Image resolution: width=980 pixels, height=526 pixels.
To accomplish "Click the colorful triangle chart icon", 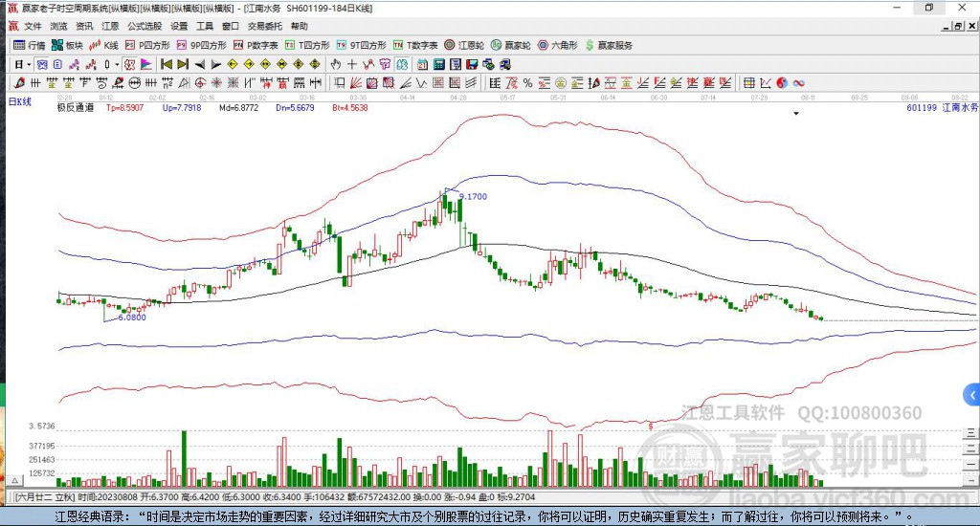I will (x=146, y=64).
